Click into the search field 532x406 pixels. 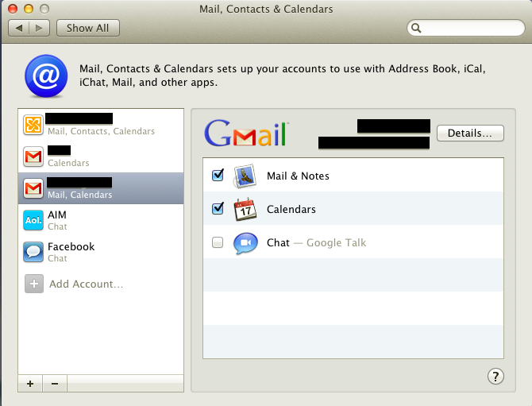point(466,28)
